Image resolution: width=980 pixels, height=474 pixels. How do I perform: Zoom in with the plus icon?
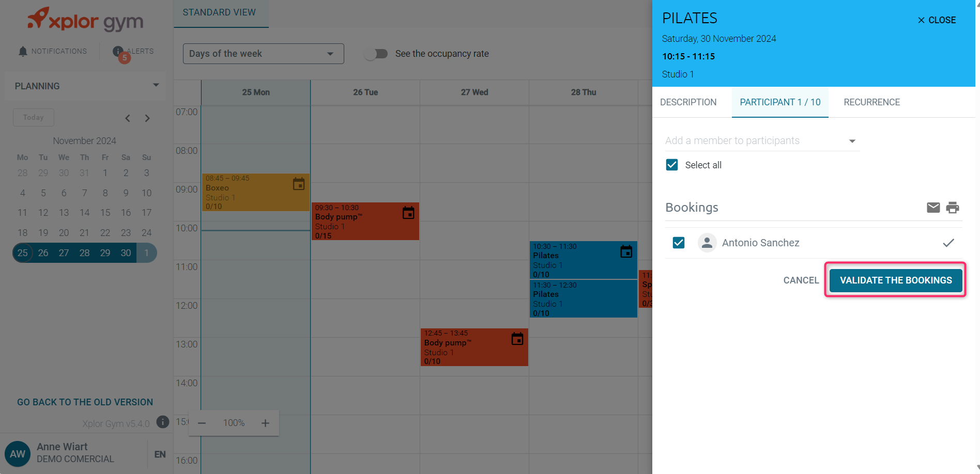(x=265, y=423)
